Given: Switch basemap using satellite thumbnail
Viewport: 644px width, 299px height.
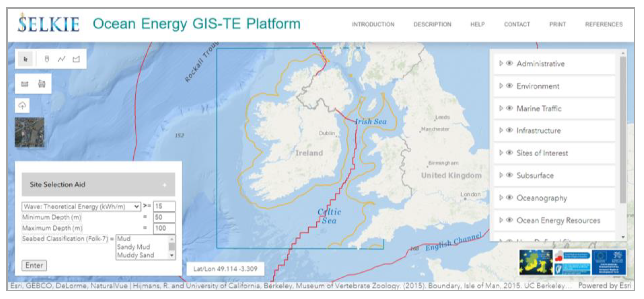Looking at the screenshot, I should click(30, 132).
